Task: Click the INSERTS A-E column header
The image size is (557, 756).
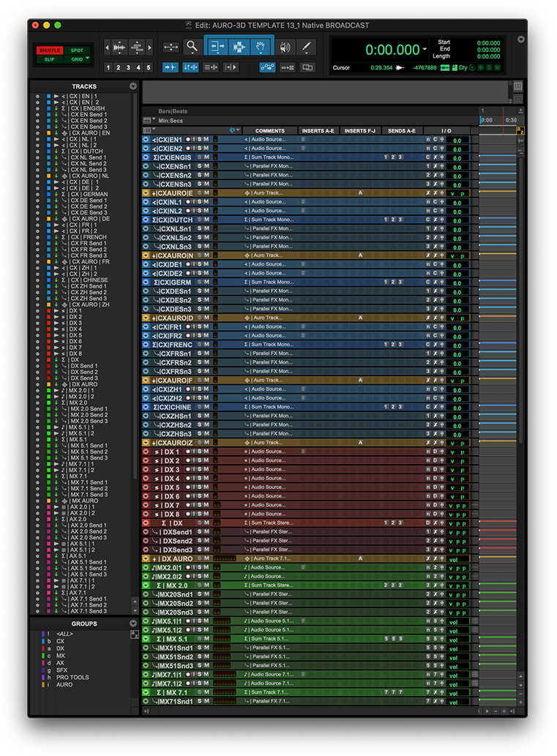Action: pyautogui.click(x=318, y=130)
